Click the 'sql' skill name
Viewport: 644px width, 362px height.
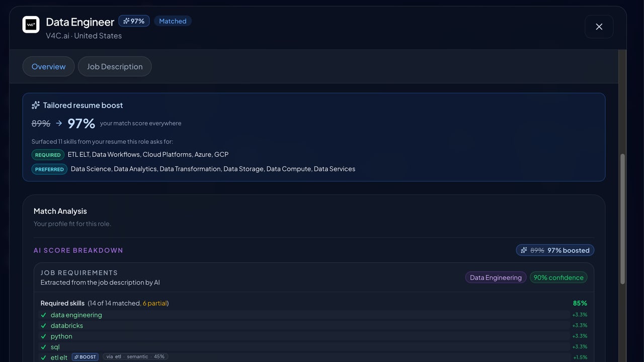coord(55,347)
